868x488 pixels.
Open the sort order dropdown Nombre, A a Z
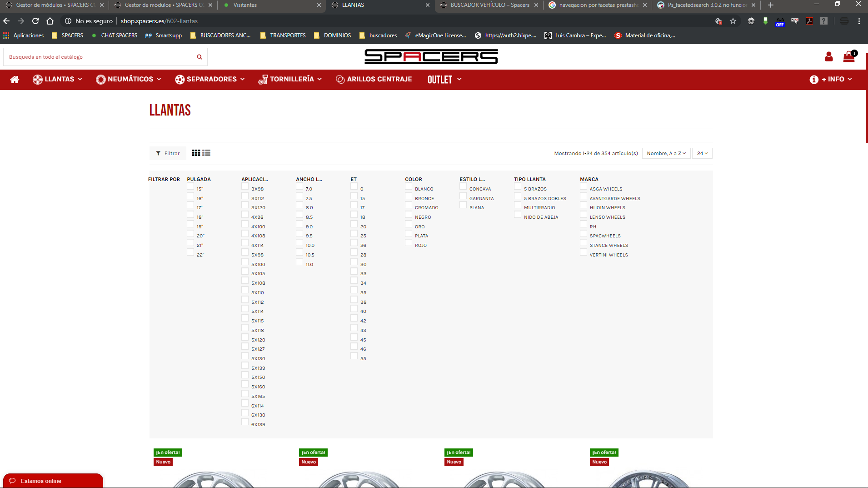click(x=666, y=153)
